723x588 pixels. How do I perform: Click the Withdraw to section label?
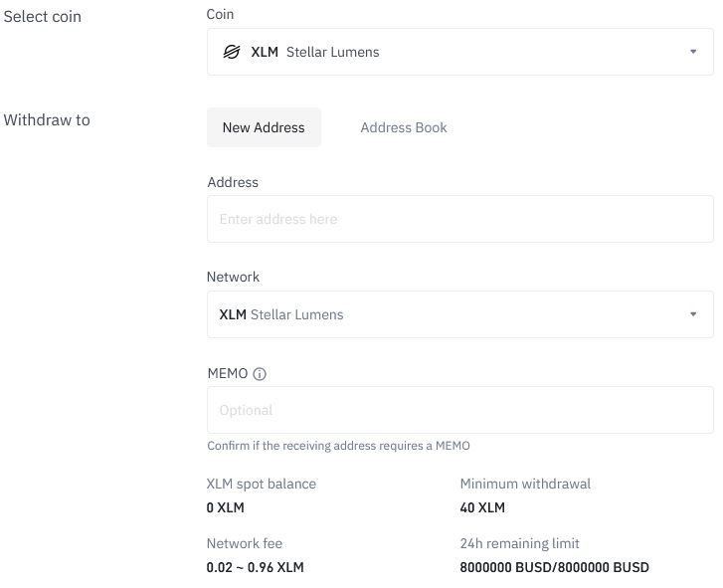(x=47, y=120)
